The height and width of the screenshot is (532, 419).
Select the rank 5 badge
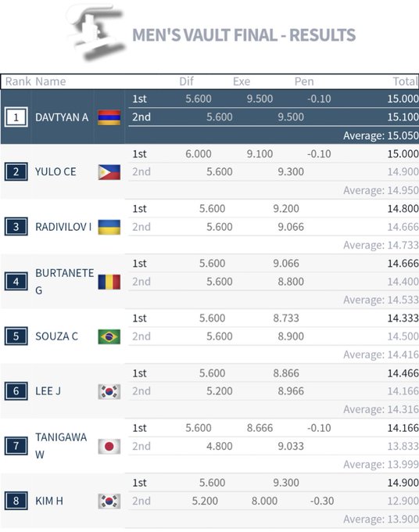(16, 336)
